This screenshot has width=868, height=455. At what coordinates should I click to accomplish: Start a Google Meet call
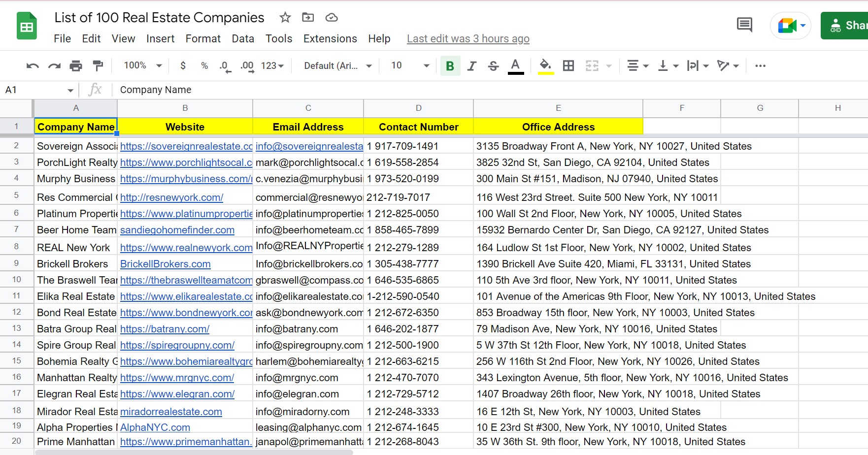(791, 26)
